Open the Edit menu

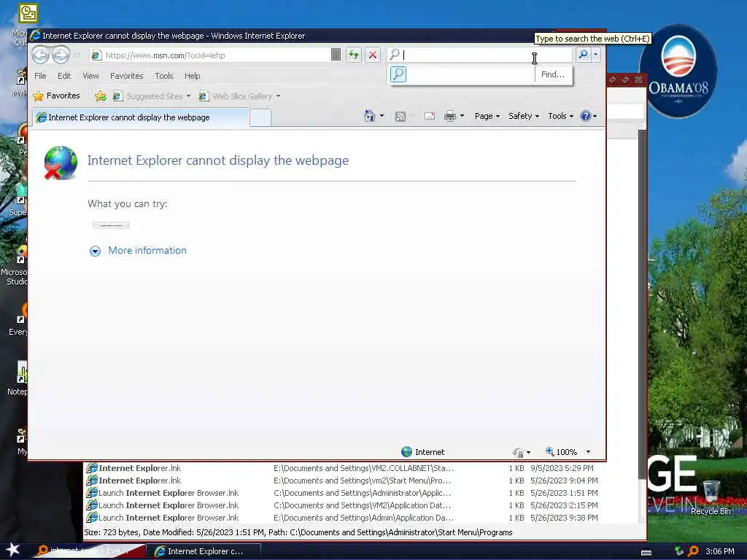tap(64, 76)
